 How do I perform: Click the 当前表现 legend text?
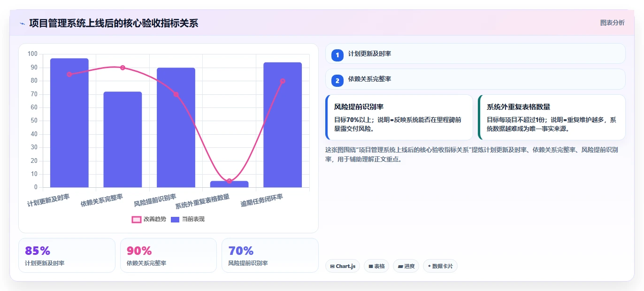(193, 219)
